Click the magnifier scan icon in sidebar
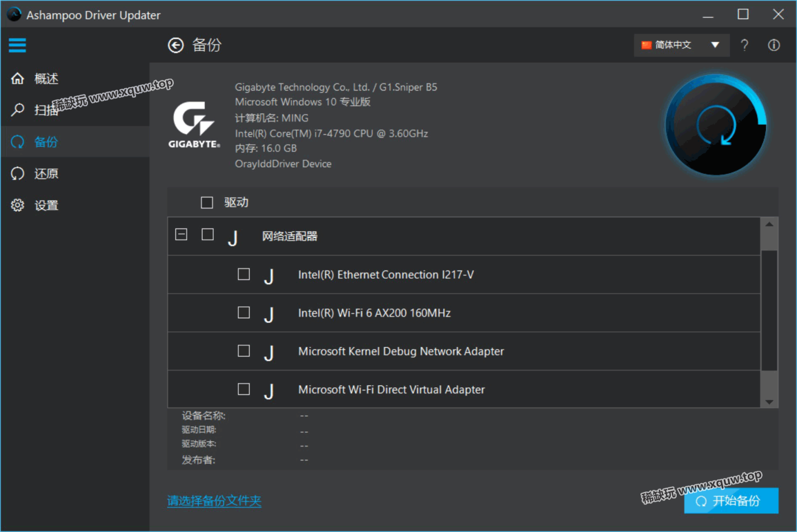797x532 pixels. point(18,110)
